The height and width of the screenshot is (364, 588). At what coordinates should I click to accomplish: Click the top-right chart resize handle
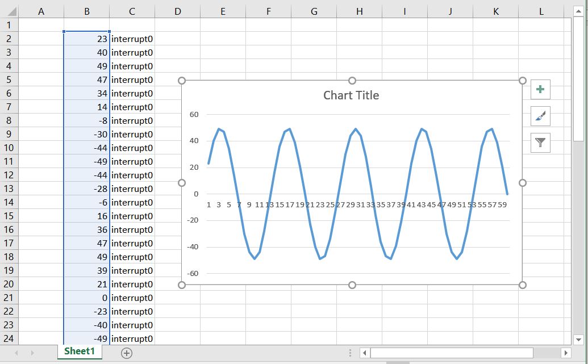coord(523,81)
